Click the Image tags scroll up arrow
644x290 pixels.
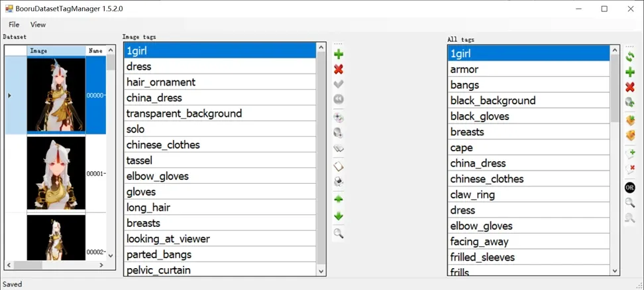click(321, 47)
